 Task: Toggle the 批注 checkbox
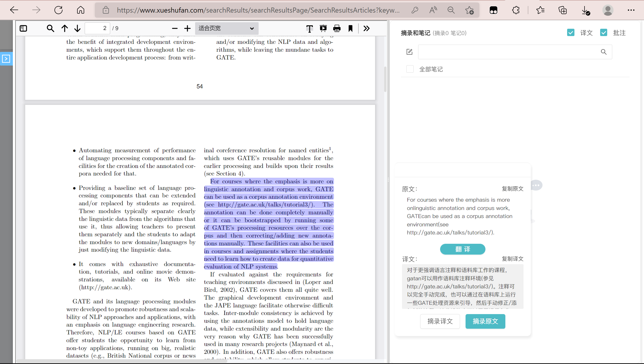click(x=604, y=33)
